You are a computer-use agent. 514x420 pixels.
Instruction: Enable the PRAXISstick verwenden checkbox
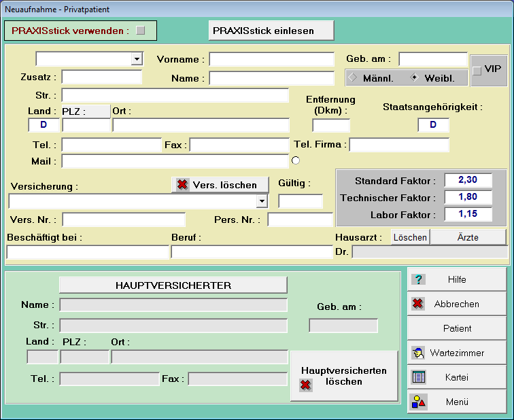click(141, 31)
